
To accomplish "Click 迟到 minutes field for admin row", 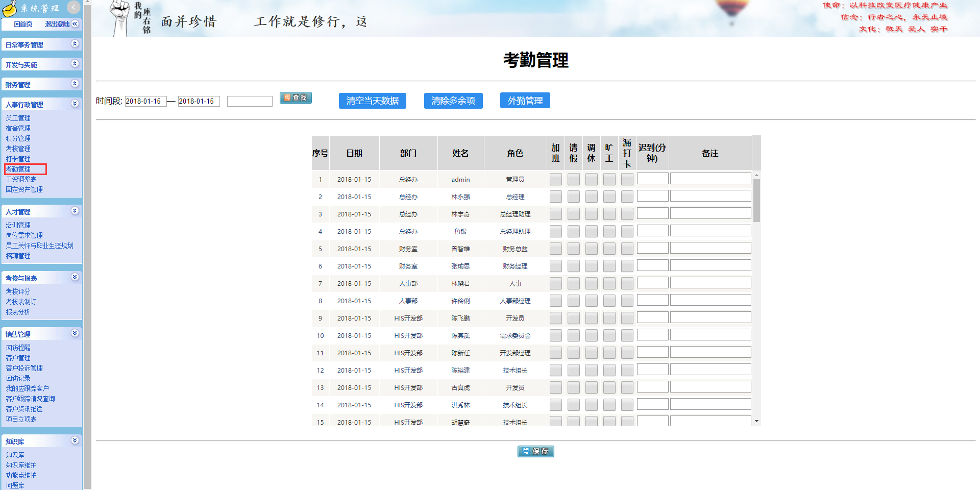I will tap(652, 179).
